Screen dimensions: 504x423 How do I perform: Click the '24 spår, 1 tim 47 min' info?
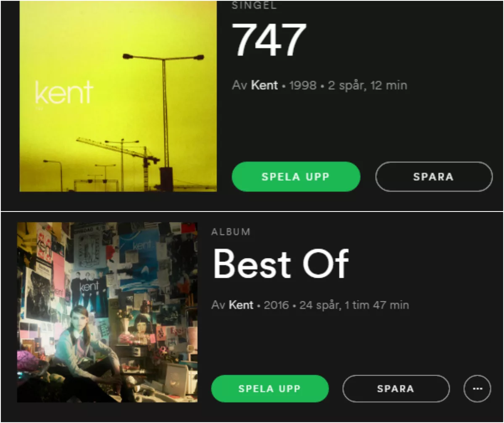point(354,305)
